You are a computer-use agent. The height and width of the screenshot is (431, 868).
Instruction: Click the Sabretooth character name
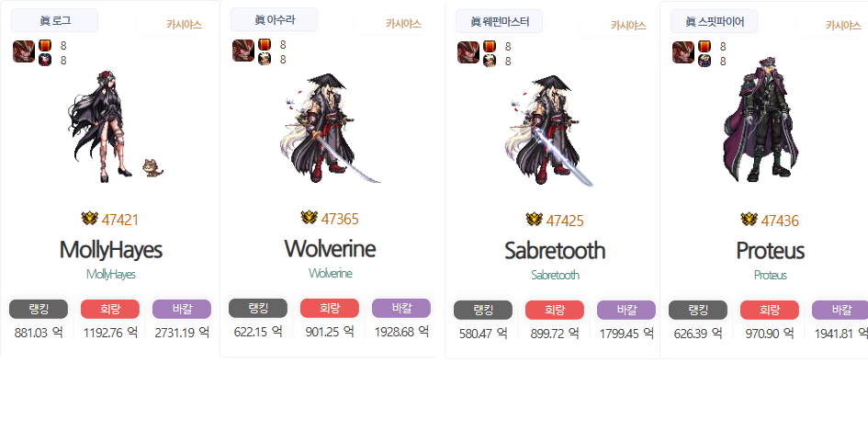555,251
